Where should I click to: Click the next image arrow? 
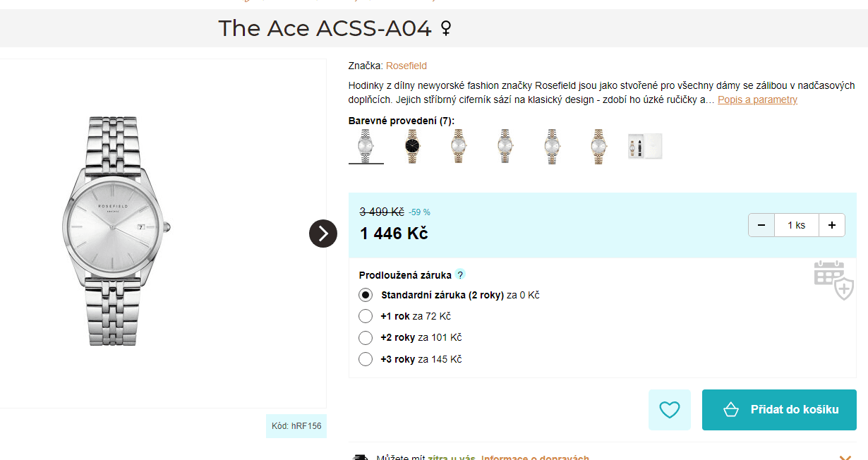(x=323, y=234)
